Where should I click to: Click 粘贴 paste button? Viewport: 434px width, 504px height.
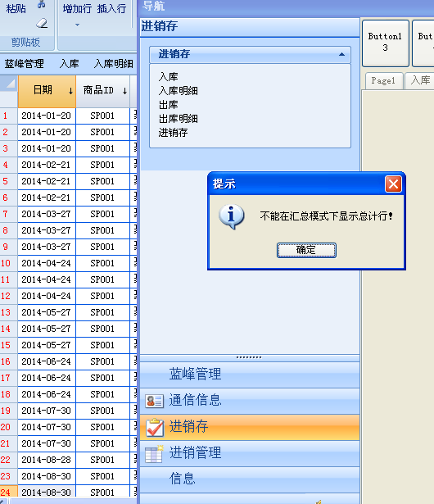[x=16, y=9]
